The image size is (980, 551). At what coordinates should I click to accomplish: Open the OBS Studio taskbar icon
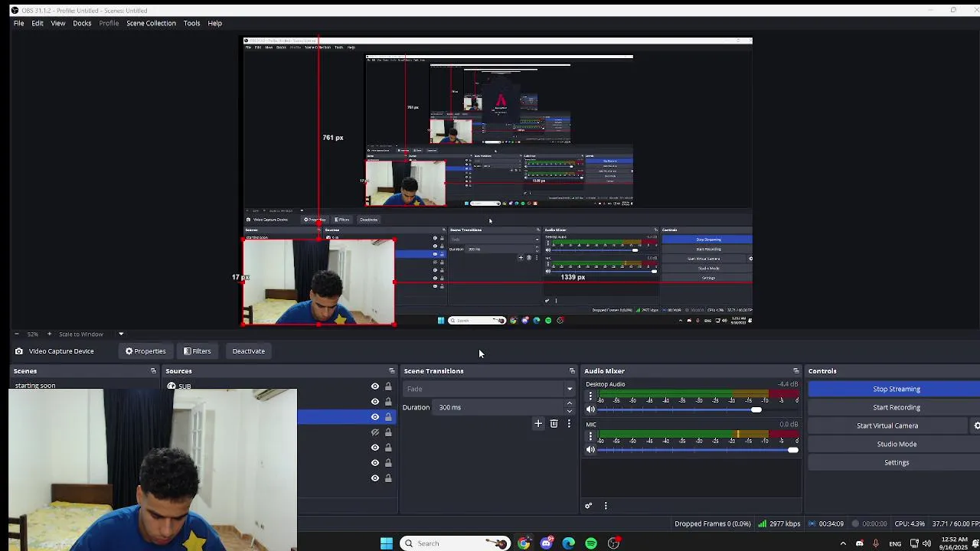[x=613, y=543]
